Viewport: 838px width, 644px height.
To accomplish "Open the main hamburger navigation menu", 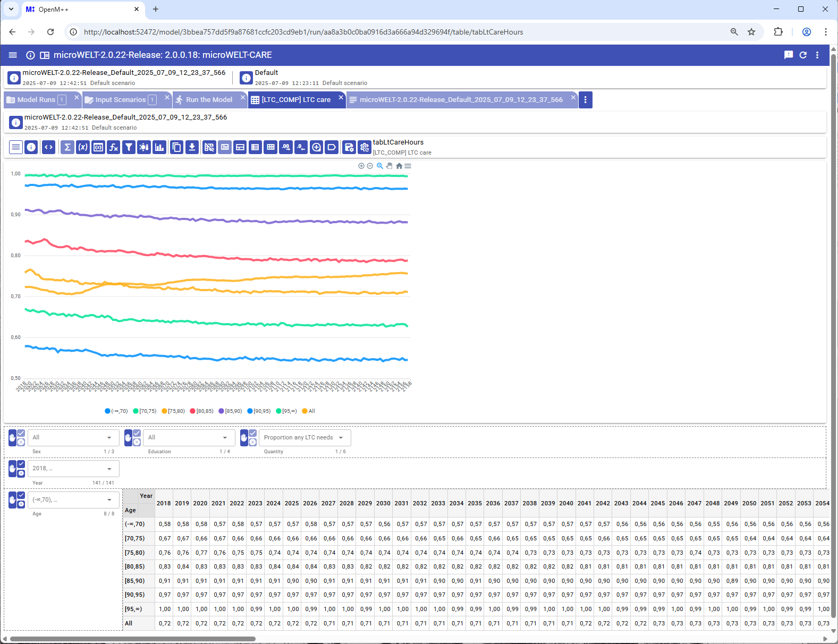I will tap(13, 55).
